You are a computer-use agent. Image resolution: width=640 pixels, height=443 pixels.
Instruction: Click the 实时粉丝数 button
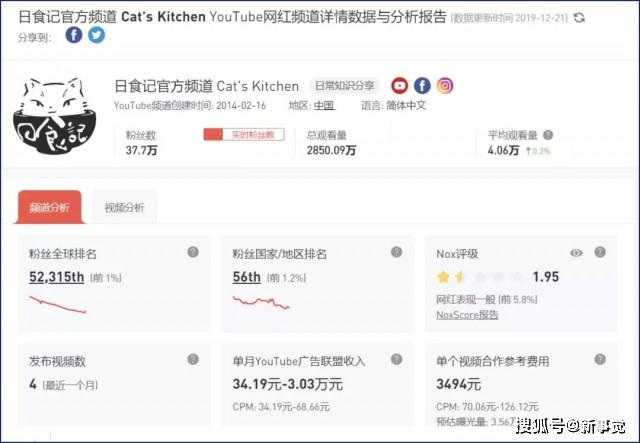point(244,134)
